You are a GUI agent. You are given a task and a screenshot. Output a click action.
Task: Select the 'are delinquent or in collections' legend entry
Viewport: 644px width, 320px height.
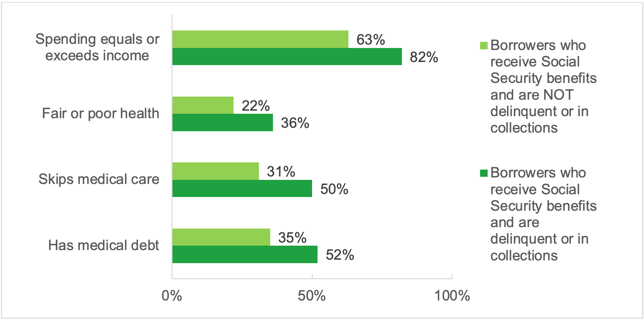[x=544, y=214]
